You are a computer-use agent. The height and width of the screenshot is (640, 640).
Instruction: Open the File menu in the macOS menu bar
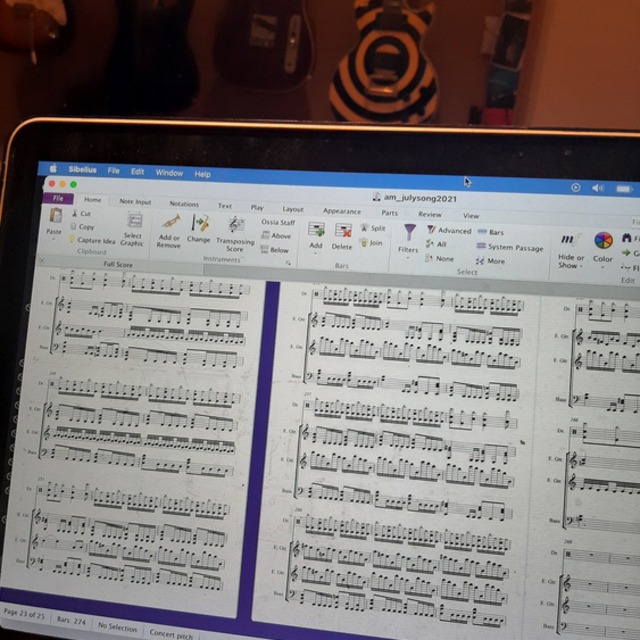coord(113,171)
